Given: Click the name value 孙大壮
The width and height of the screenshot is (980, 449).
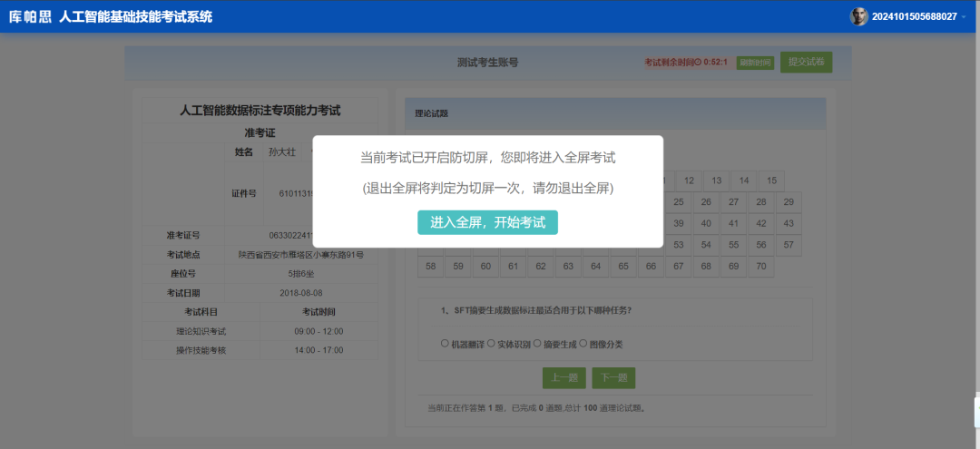Looking at the screenshot, I should point(282,151).
